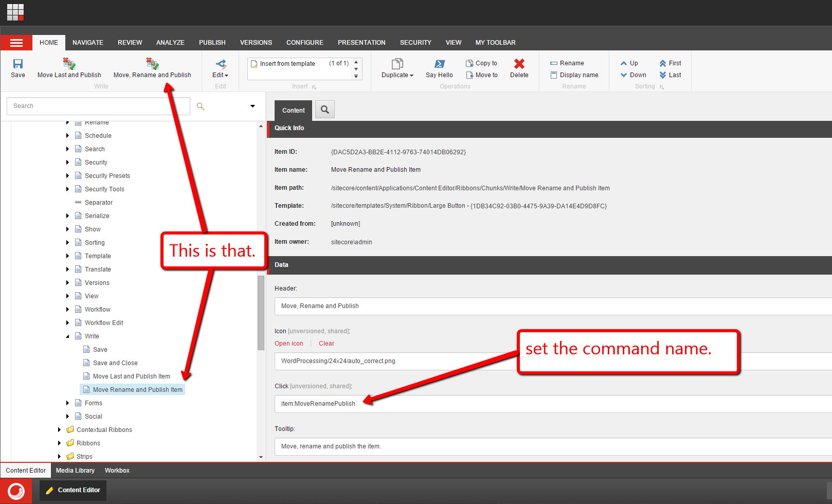Click Move, Rename and Publish ribbon icon
The height and width of the screenshot is (504, 832).
coord(152,64)
